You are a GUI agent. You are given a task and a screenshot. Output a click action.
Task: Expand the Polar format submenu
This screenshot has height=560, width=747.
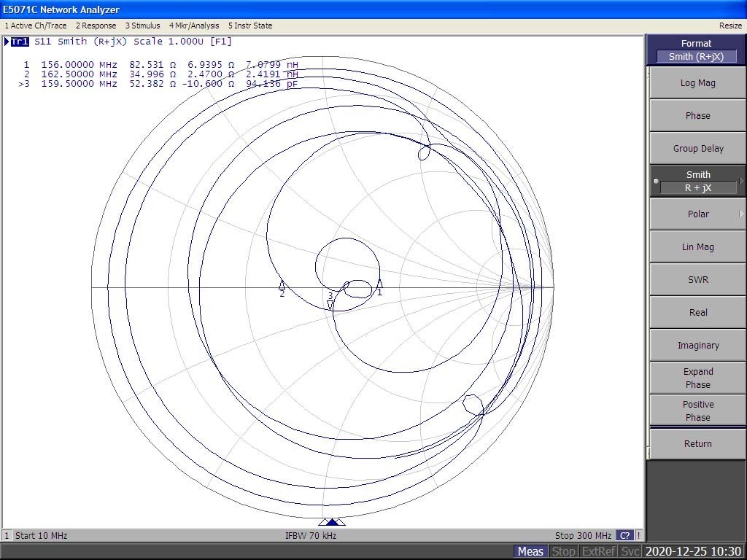[x=697, y=214]
